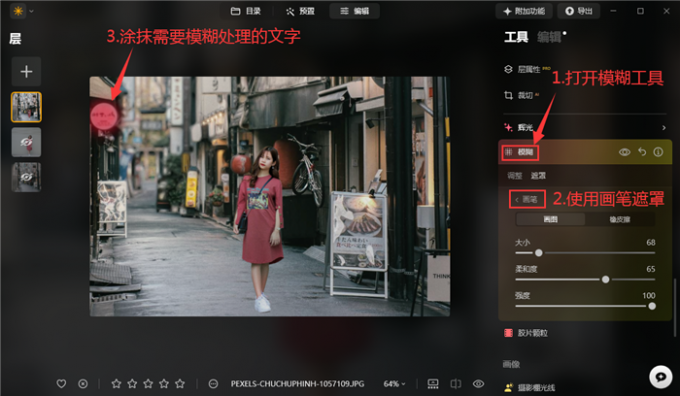680x396 pixels.
Task: Go back from the 画笔 brush mask
Action: pos(526,200)
